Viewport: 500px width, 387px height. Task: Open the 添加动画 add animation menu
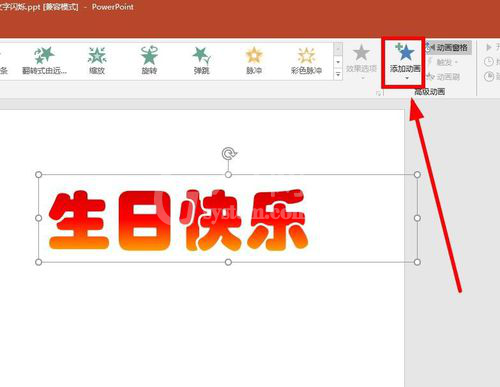[405, 62]
